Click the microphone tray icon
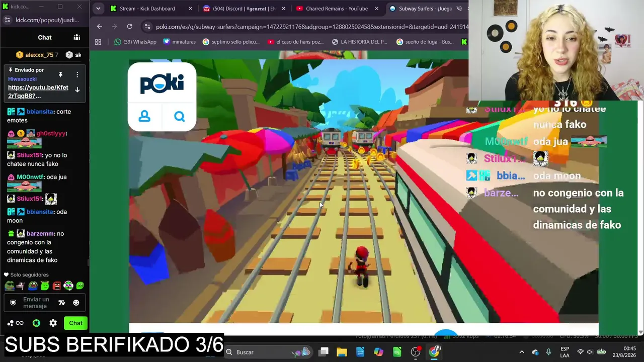Screen dimensions: 644x362 coord(548,352)
